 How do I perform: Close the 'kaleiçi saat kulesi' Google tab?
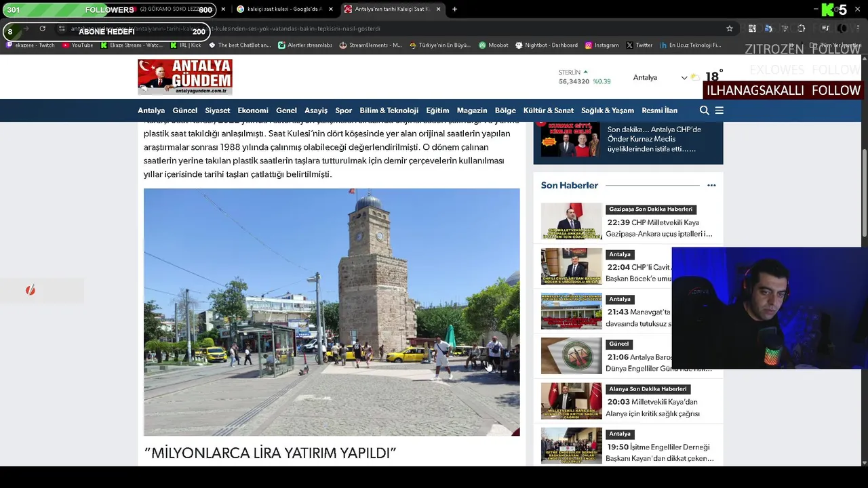(331, 9)
